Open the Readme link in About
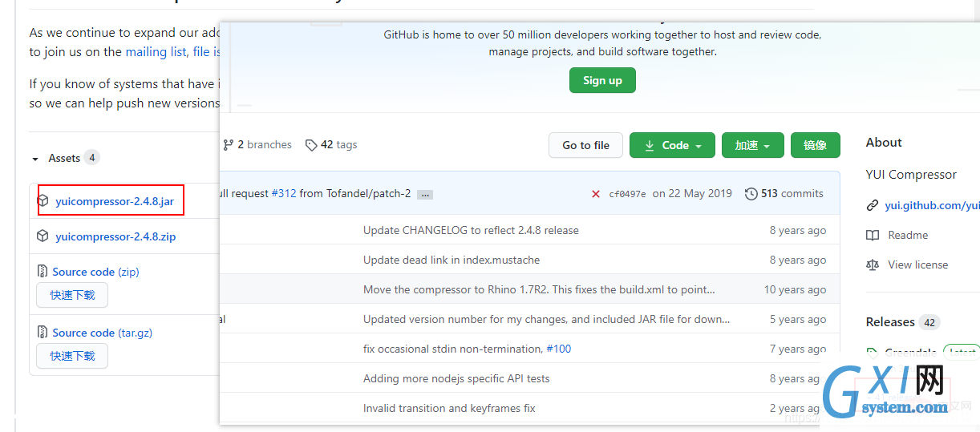The image size is (980, 432). pos(908,235)
